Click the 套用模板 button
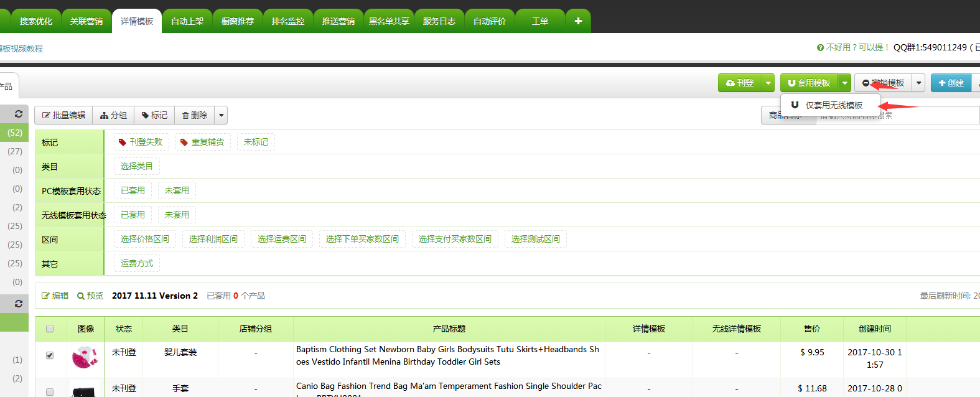Image resolution: width=980 pixels, height=397 pixels. 809,83
